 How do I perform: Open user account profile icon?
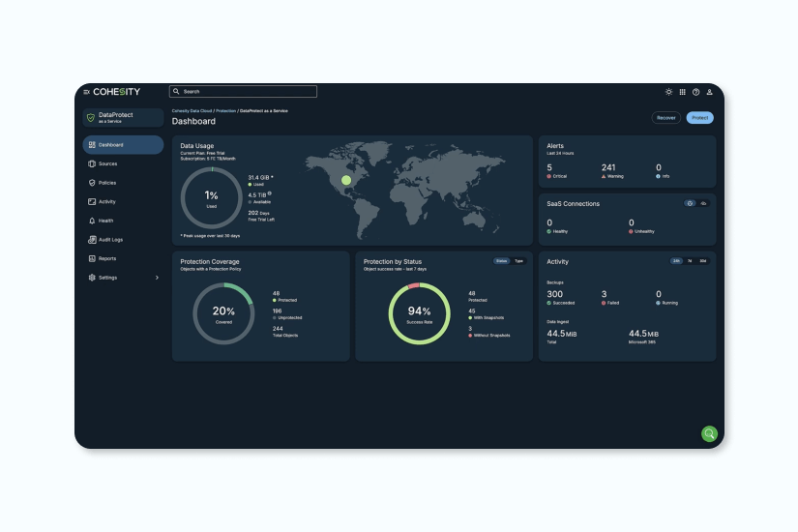coord(709,92)
